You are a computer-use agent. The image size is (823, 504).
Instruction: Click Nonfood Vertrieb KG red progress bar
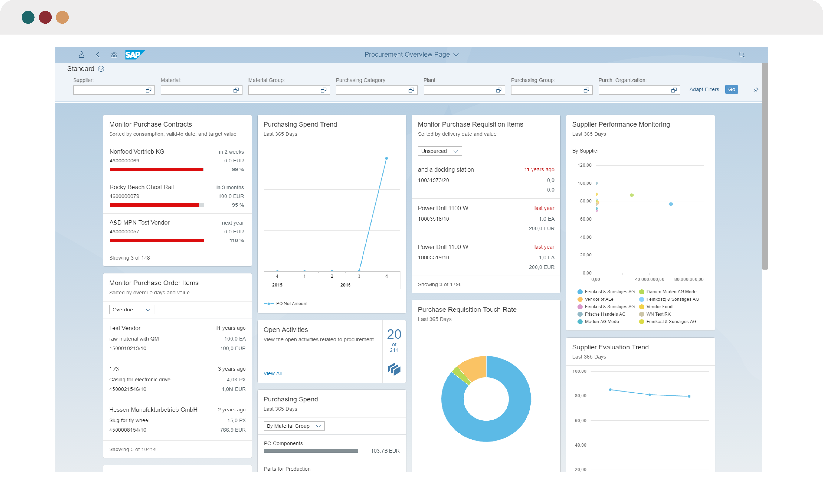point(156,170)
